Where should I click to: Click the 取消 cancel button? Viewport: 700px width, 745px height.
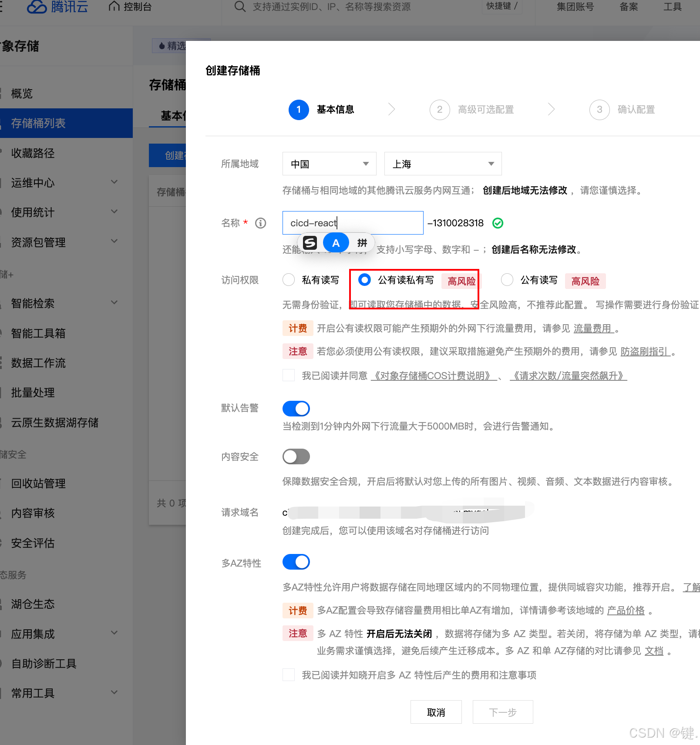pyautogui.click(x=436, y=712)
